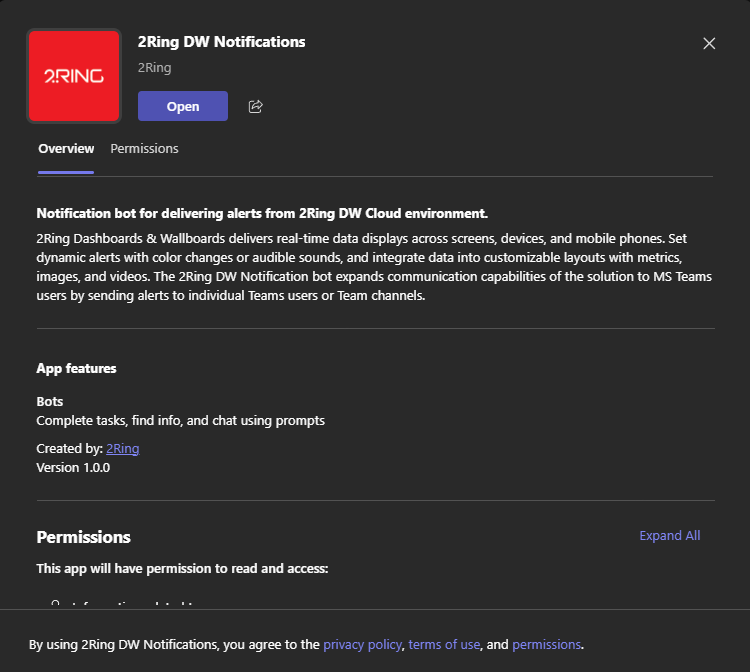Click the red 2Ring app logo
The height and width of the screenshot is (672, 750).
(75, 76)
